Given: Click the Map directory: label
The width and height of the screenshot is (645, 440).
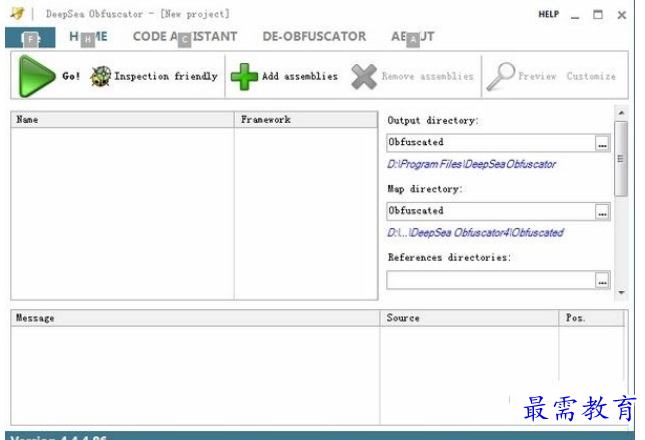Looking at the screenshot, I should [x=425, y=189].
